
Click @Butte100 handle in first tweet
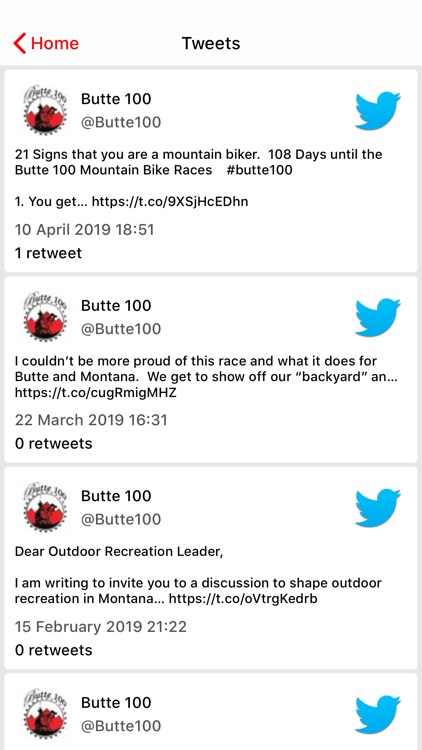121,122
